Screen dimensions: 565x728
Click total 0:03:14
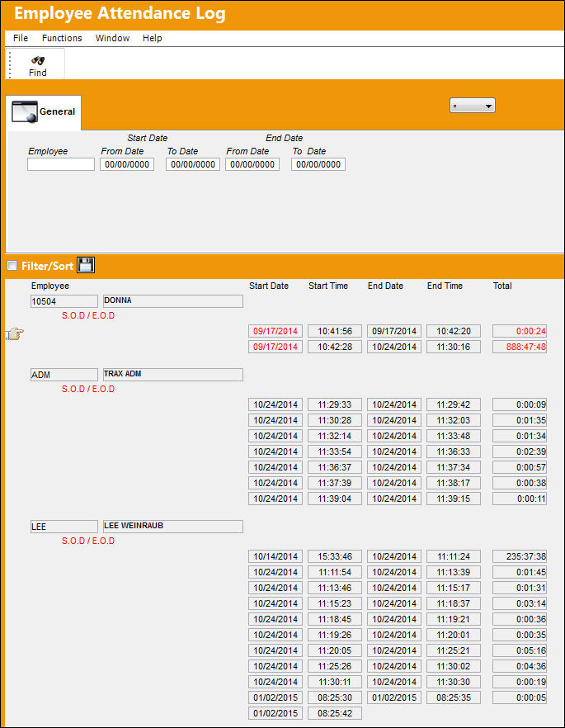(x=520, y=603)
